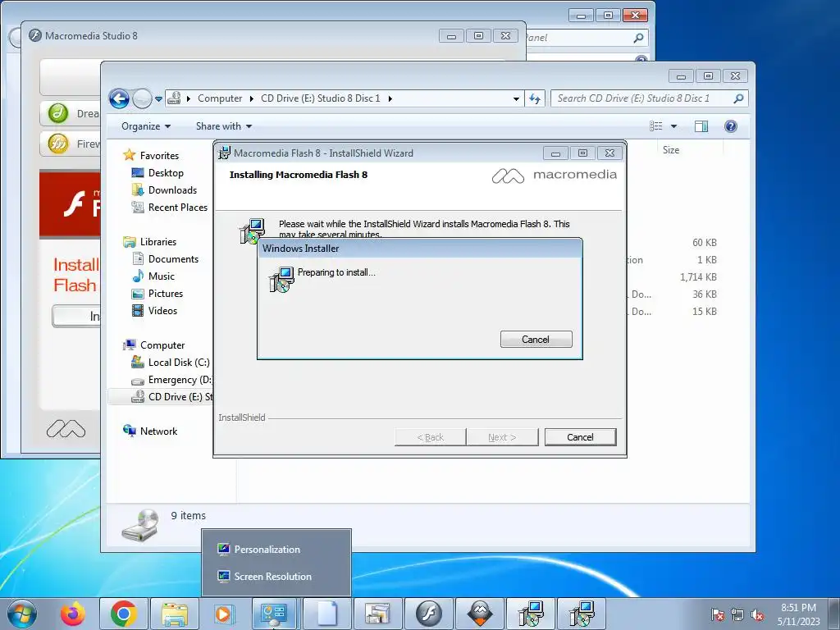Select Computer in the address breadcrumb
840x630 pixels.
[x=220, y=98]
